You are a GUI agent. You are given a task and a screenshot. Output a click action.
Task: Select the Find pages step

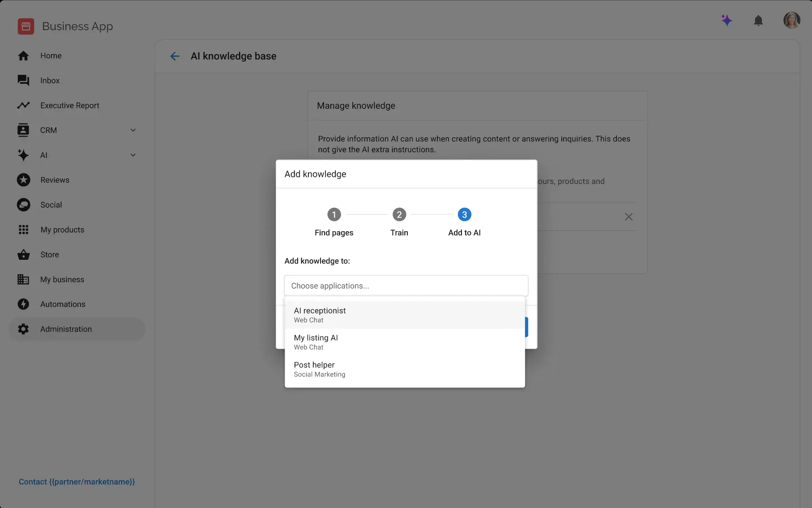pyautogui.click(x=333, y=215)
